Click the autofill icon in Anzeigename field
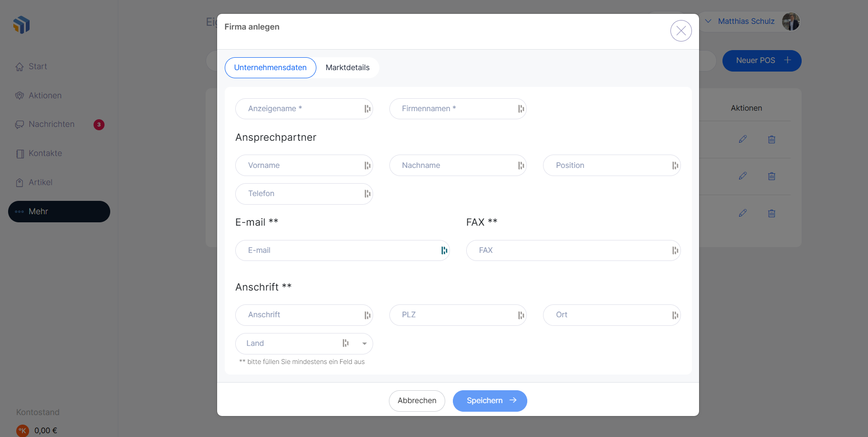 pyautogui.click(x=367, y=109)
